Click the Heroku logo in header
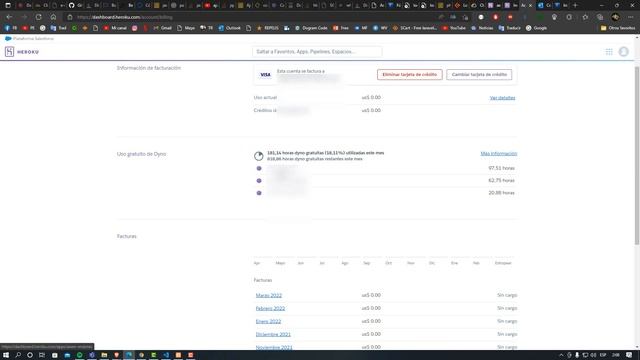This screenshot has width=640, height=360. click(22, 52)
